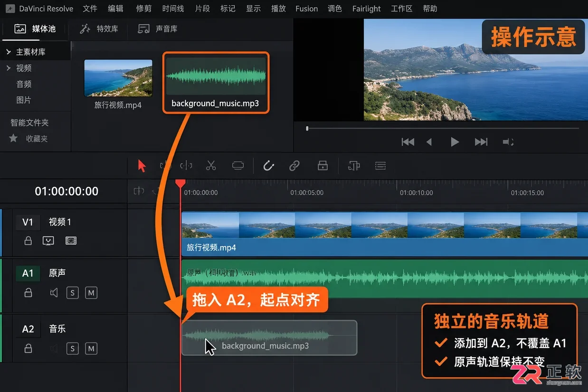
Task: Solo the A2 音乐 track
Action: [72, 349]
